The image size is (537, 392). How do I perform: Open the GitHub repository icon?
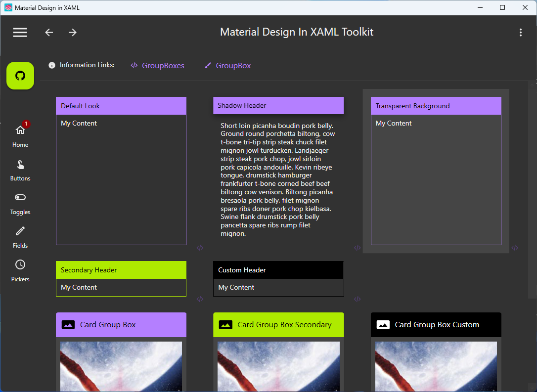click(20, 75)
